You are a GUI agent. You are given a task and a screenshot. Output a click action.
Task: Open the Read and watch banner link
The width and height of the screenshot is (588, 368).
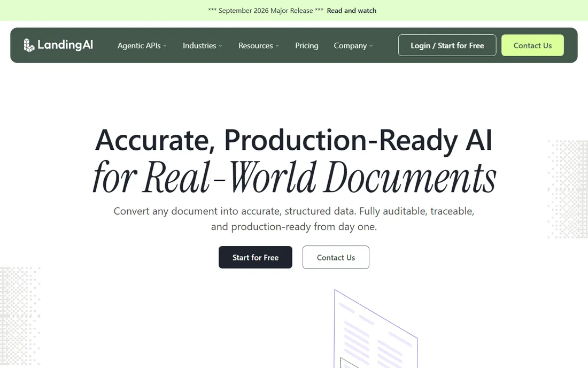coord(351,11)
